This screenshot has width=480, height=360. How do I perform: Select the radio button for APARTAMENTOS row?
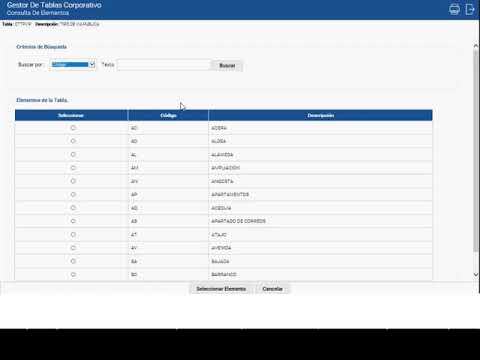(73, 194)
